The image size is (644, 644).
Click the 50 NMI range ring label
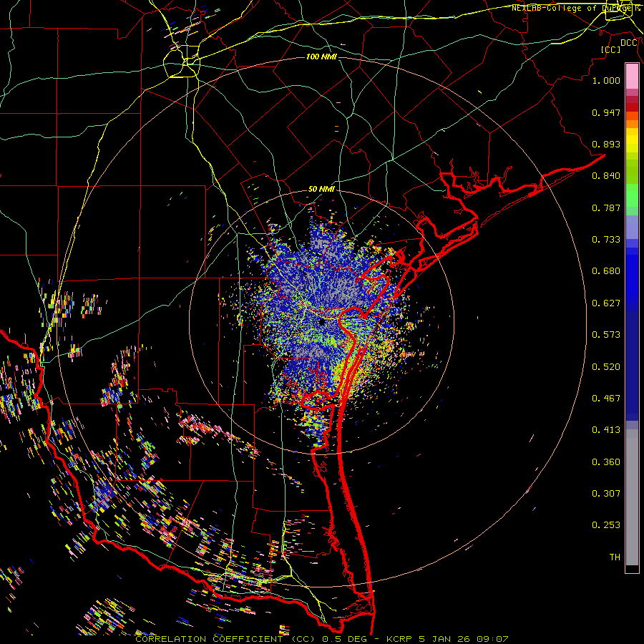[321, 189]
